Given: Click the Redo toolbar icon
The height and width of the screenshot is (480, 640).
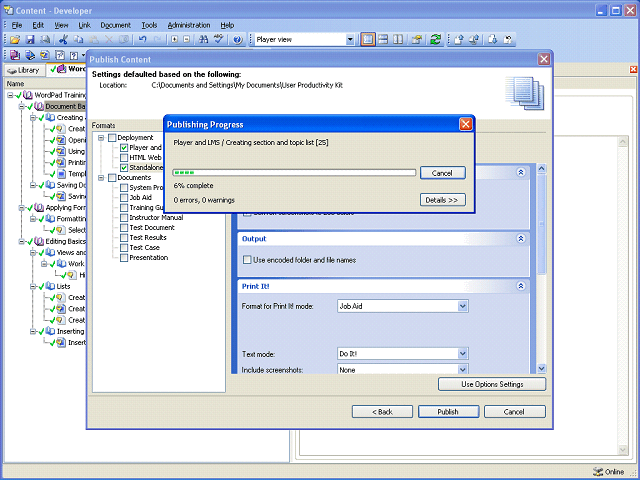Looking at the screenshot, I should pos(158,40).
